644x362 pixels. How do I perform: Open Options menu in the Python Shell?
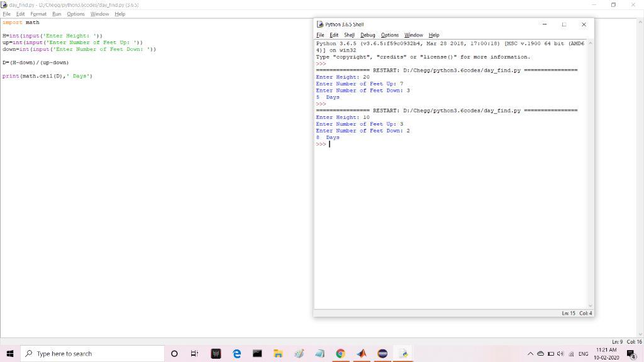(389, 35)
